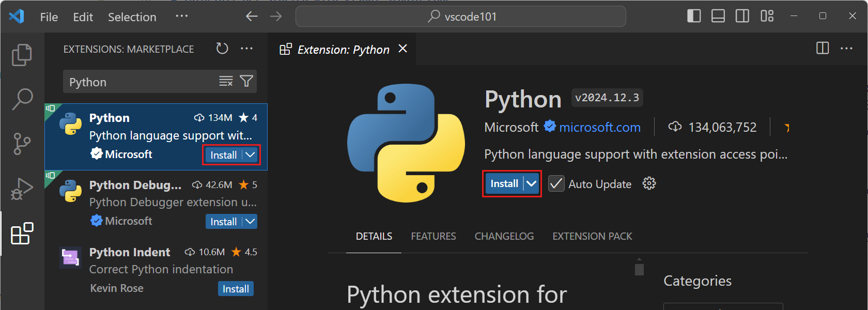The width and height of the screenshot is (868, 310).
Task: Open the Python extension settings gear
Action: pyautogui.click(x=649, y=183)
